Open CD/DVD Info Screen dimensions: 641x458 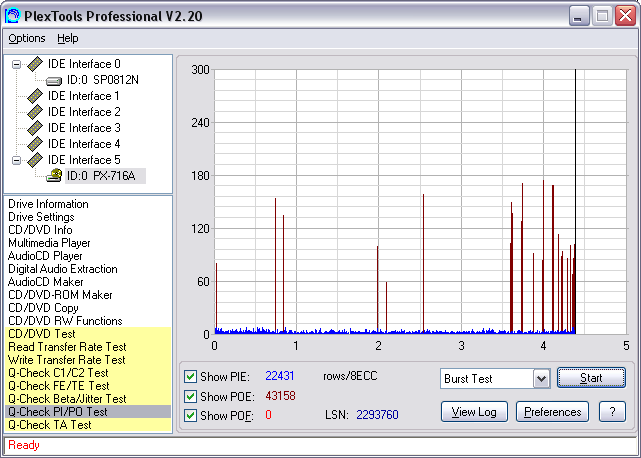click(x=40, y=230)
